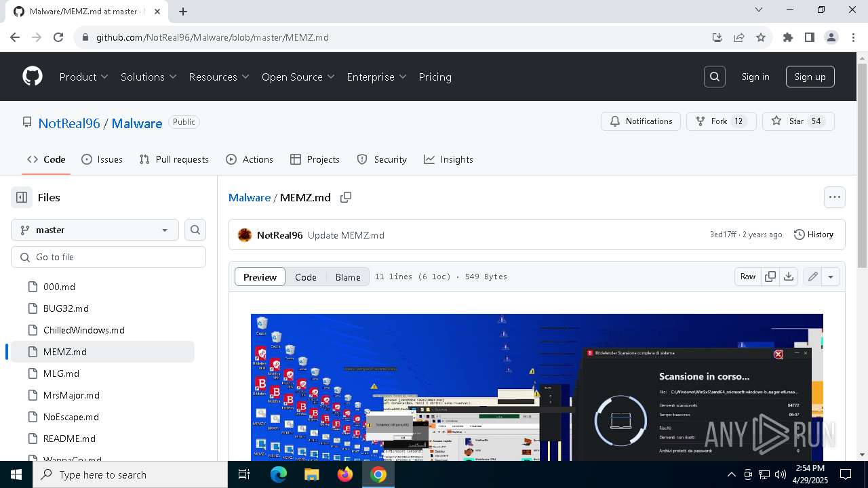Image resolution: width=868 pixels, height=488 pixels.
Task: Open the Projects tab
Action: [315, 159]
